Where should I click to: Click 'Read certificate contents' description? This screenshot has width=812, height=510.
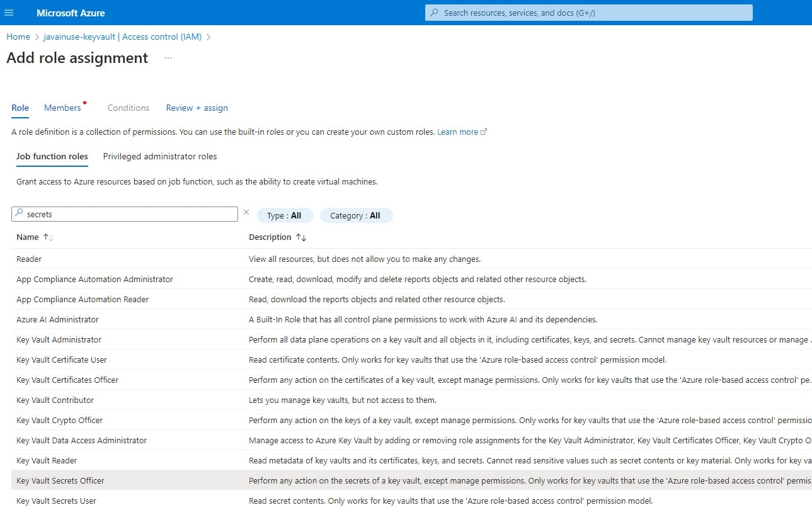(x=457, y=360)
